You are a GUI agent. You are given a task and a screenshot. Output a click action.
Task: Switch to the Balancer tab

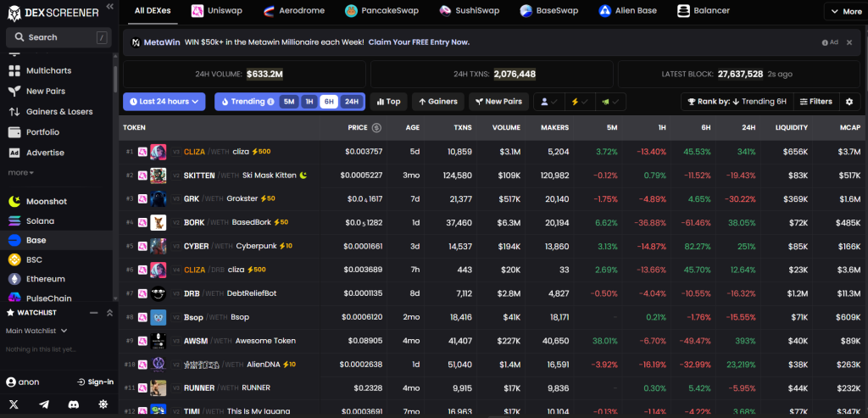coord(704,10)
